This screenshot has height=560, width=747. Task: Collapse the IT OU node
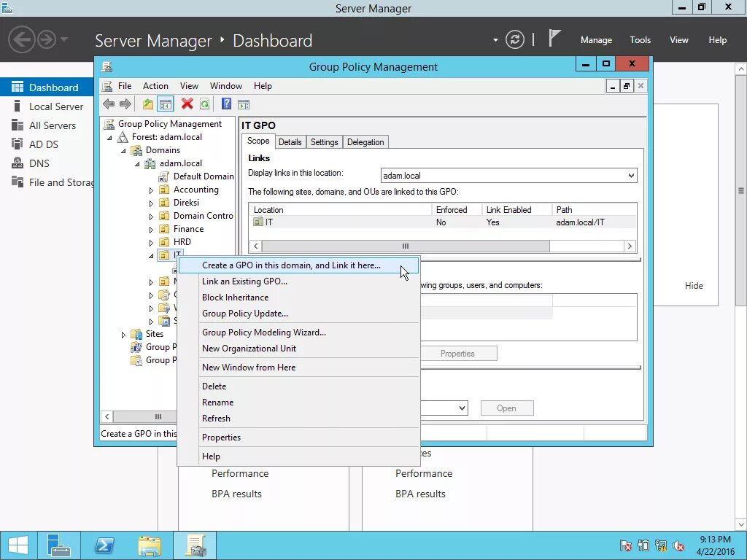pos(151,256)
